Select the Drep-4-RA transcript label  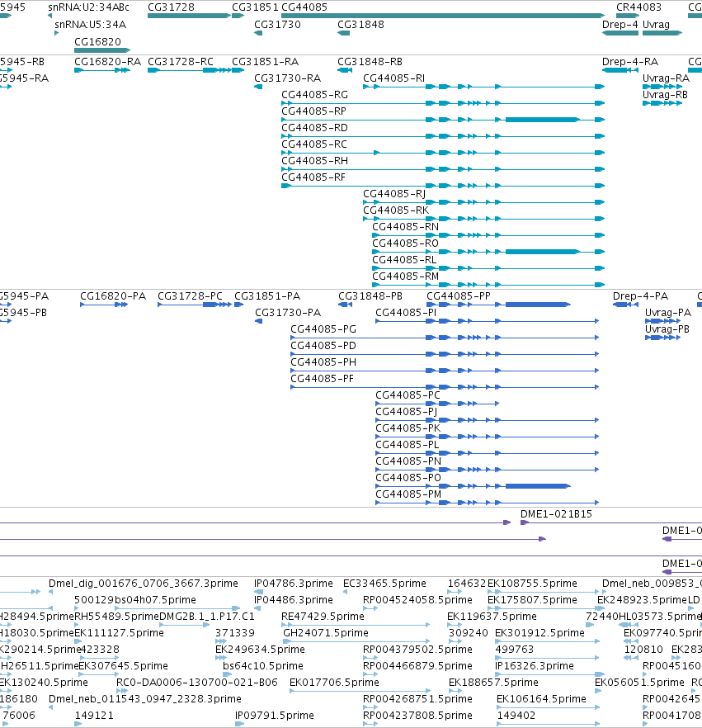[x=630, y=62]
